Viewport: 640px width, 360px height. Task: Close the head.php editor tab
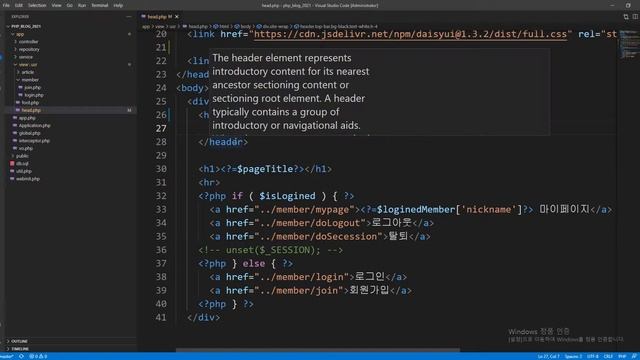[177, 17]
